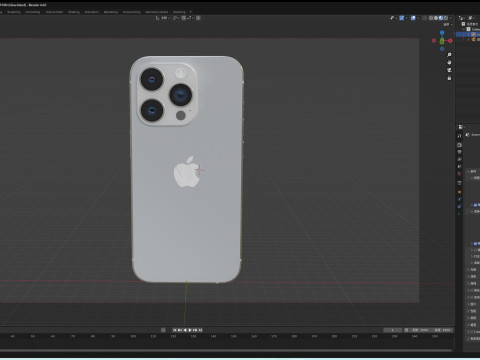Add a new workspace tab
Image resolution: width=480 pixels, height=360 pixels.
(191, 12)
